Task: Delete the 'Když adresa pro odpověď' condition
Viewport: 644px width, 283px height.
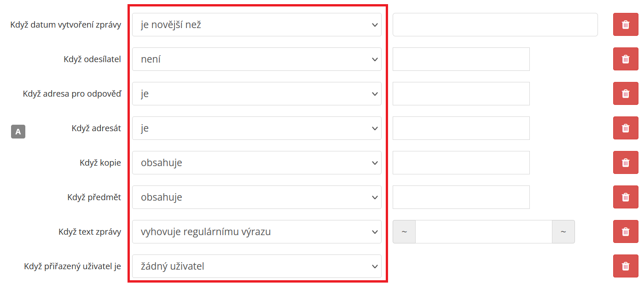Action: click(626, 93)
